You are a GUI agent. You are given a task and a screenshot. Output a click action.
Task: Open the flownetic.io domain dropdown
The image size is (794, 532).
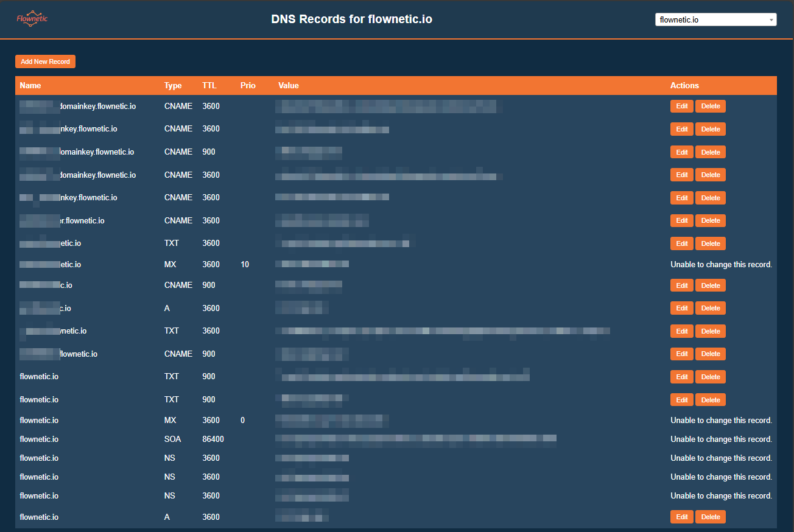[715, 19]
